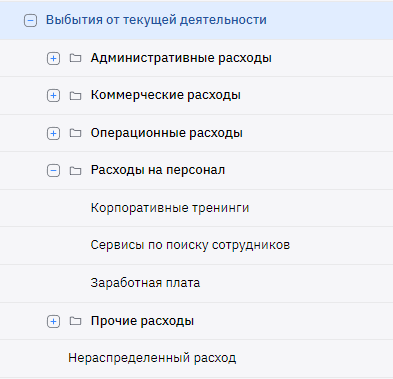Image resolution: width=393 pixels, height=379 pixels.
Task: Click the Выбытия от текущей деятельности header text
Action: pos(156,20)
